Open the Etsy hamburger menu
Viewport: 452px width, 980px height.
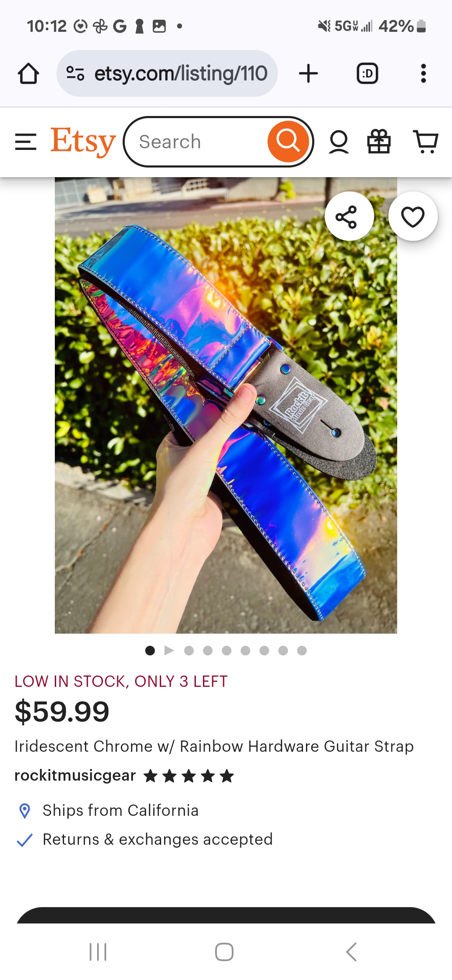[x=26, y=142]
